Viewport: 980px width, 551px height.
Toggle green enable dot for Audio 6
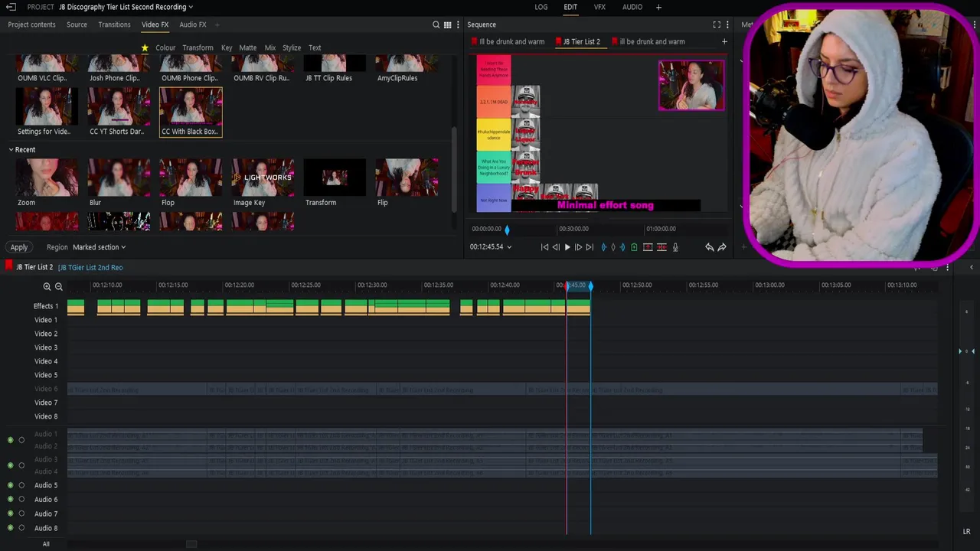[x=11, y=500]
